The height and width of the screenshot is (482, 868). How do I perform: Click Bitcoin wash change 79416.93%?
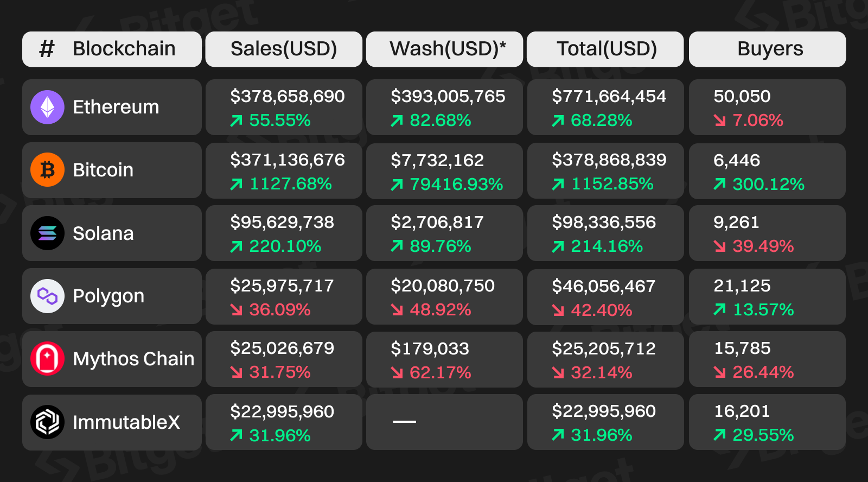(456, 185)
